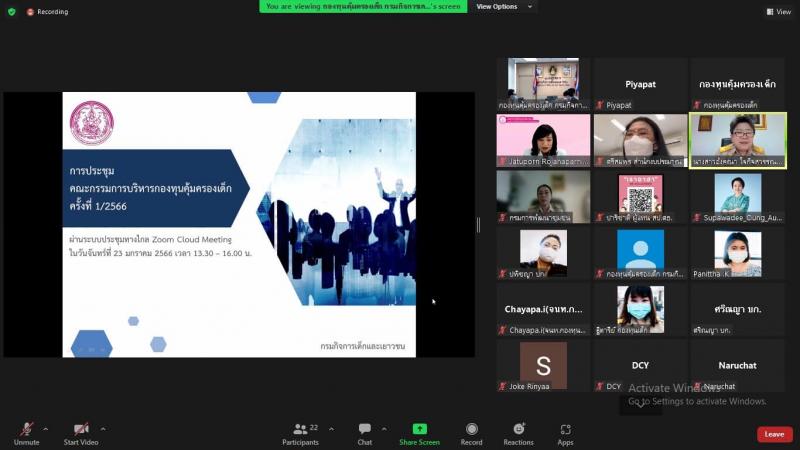Click the red Recording indicator

pyautogui.click(x=47, y=11)
